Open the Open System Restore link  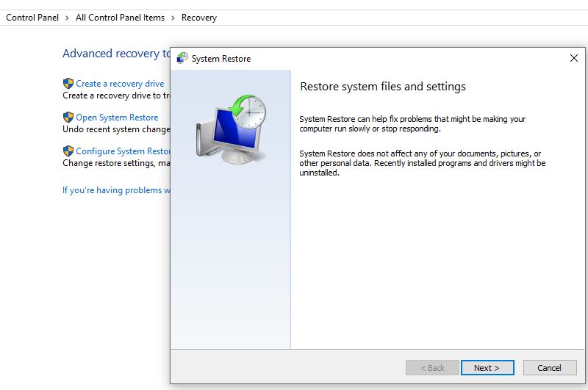[117, 118]
